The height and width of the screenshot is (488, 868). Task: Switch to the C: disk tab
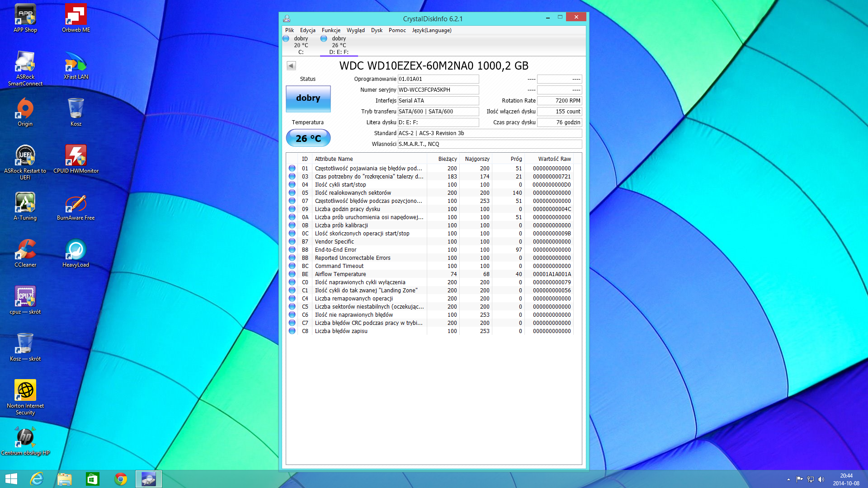coord(300,45)
